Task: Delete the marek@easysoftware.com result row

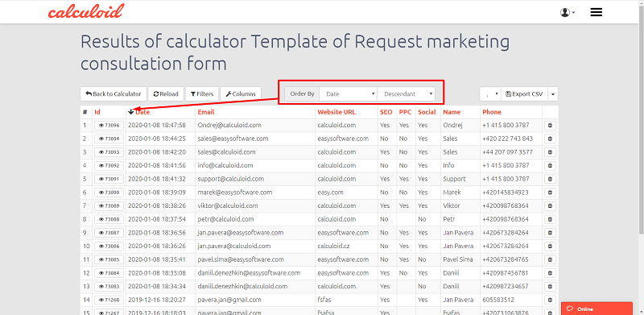Action: click(x=550, y=193)
